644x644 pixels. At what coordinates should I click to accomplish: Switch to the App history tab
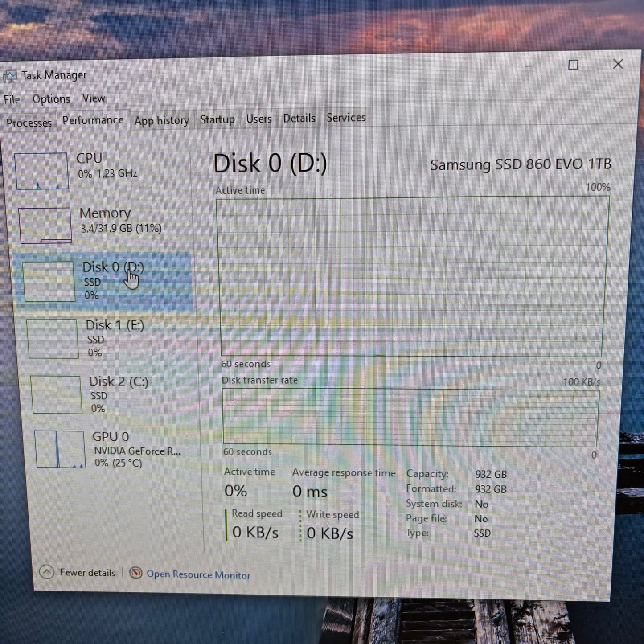162,120
